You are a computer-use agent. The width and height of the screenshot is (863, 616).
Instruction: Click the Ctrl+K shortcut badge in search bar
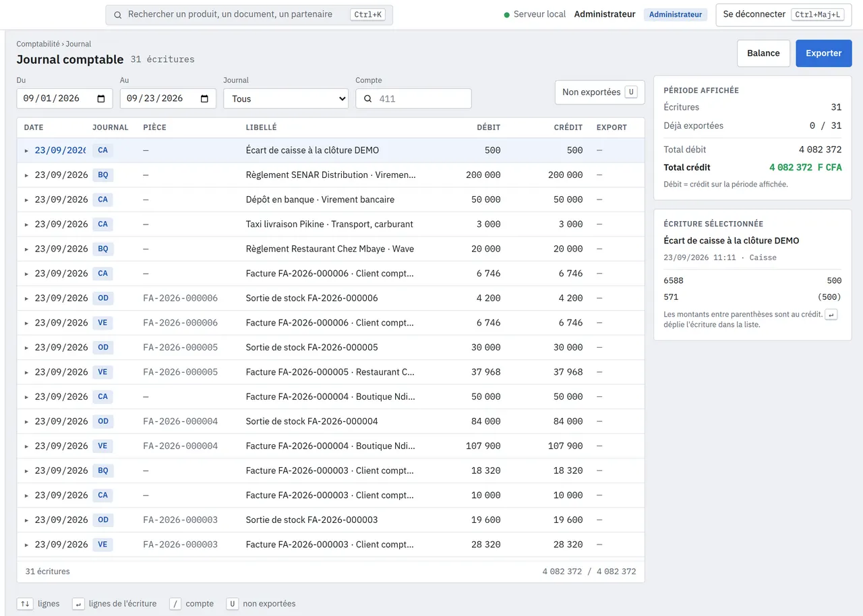[368, 15]
